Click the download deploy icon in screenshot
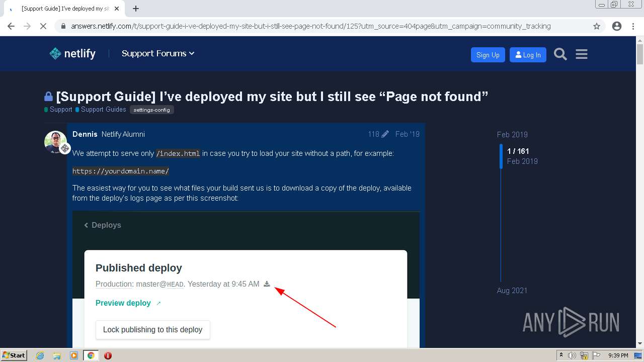The height and width of the screenshot is (362, 644). click(267, 284)
